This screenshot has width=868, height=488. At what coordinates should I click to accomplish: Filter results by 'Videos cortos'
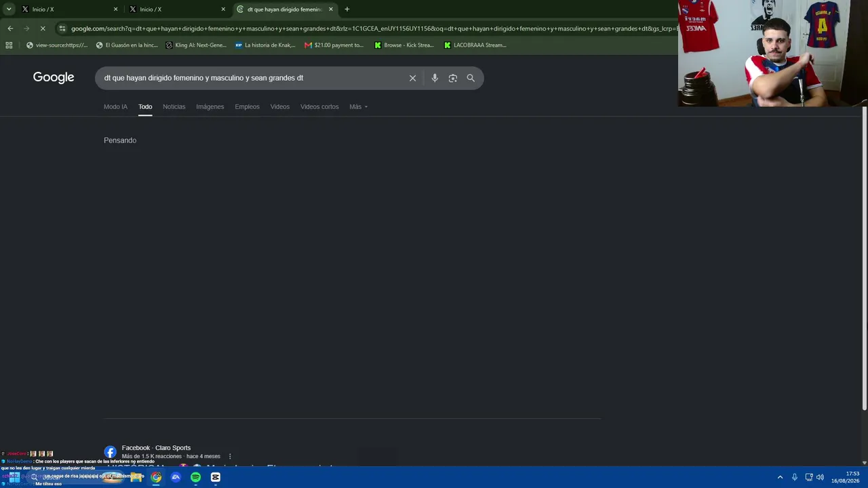(x=319, y=106)
